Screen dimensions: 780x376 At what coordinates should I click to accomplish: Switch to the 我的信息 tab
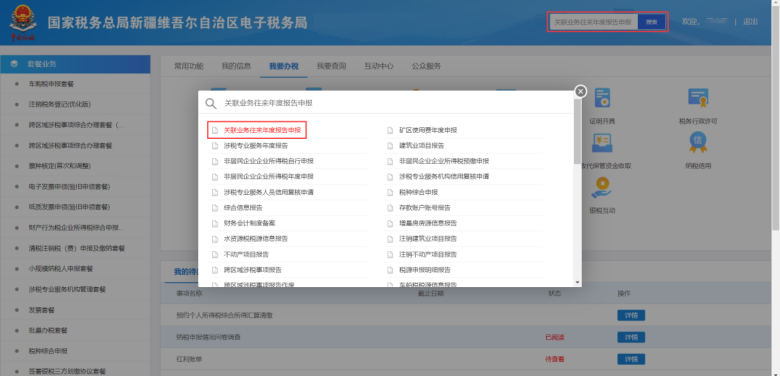[x=236, y=66]
